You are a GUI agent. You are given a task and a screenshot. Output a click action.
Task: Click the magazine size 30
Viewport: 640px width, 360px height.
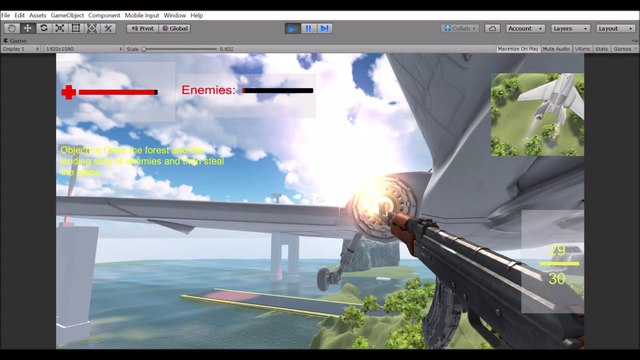tap(557, 279)
